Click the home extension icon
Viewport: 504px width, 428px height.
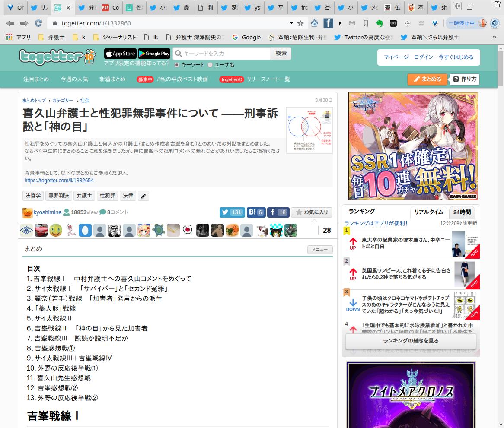314,23
